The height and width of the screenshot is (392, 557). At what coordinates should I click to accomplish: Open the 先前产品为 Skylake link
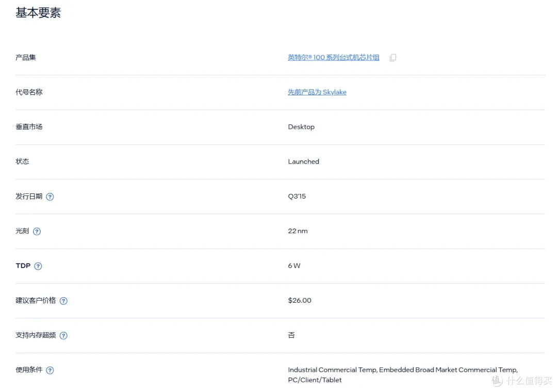[x=317, y=92]
